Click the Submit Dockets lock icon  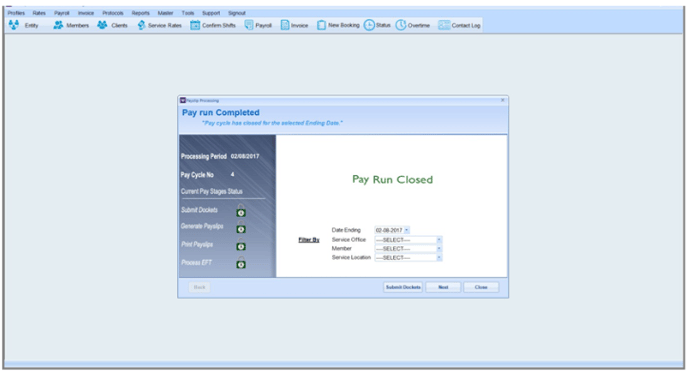click(241, 210)
